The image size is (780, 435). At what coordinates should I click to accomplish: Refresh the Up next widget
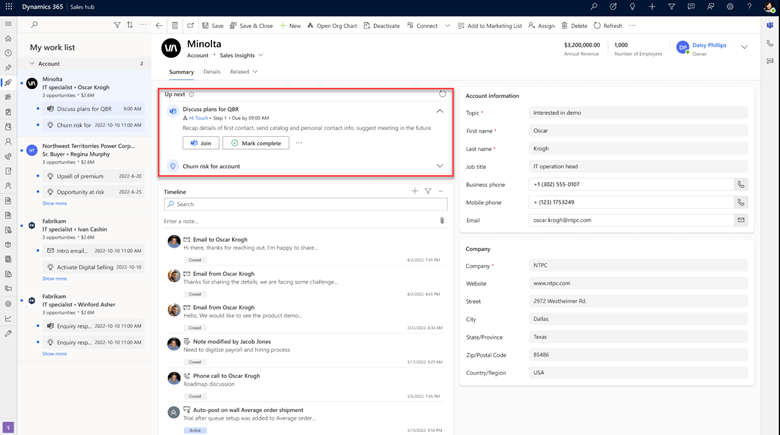pyautogui.click(x=442, y=94)
